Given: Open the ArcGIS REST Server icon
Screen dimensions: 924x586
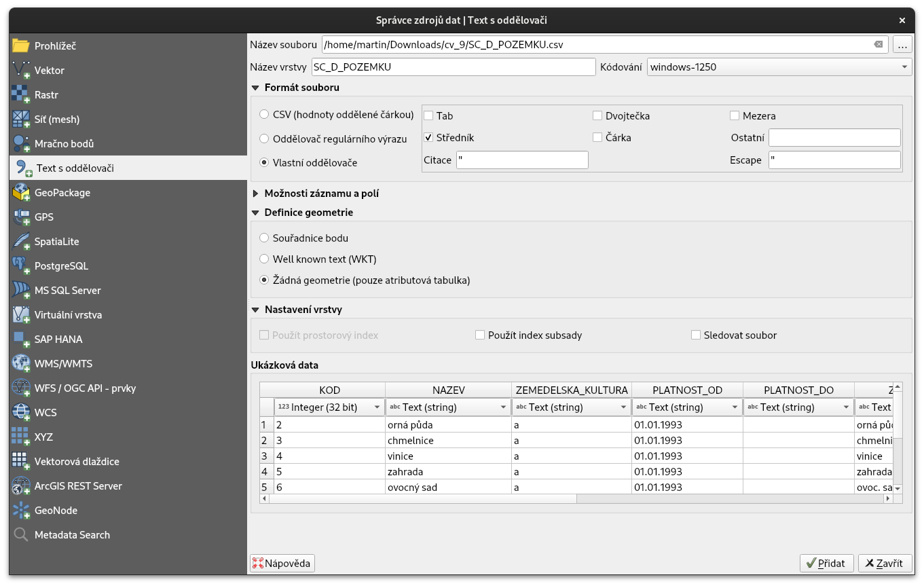Looking at the screenshot, I should click(x=21, y=486).
